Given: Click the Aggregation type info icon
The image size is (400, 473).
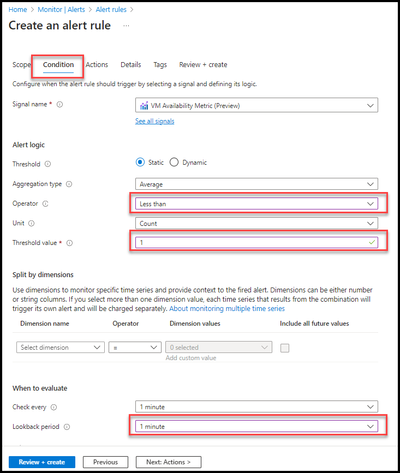Looking at the screenshot, I should tap(69, 184).
